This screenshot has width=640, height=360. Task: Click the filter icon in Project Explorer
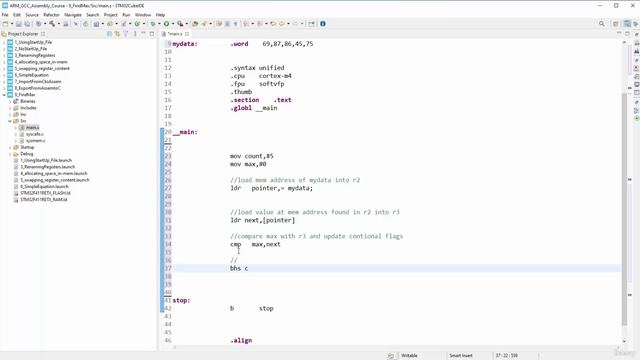(x=126, y=34)
